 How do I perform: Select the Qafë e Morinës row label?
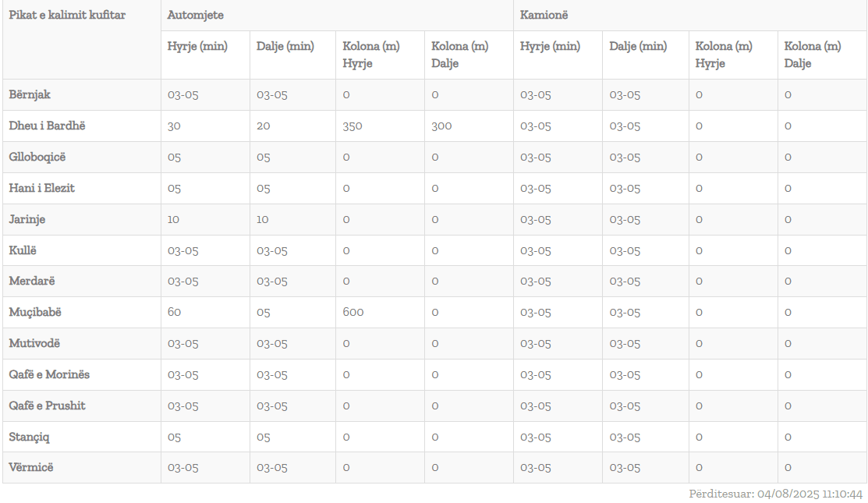point(49,374)
